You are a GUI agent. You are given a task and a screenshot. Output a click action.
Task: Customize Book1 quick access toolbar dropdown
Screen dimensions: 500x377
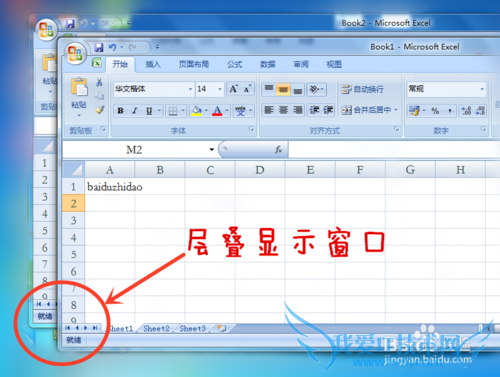point(157,48)
